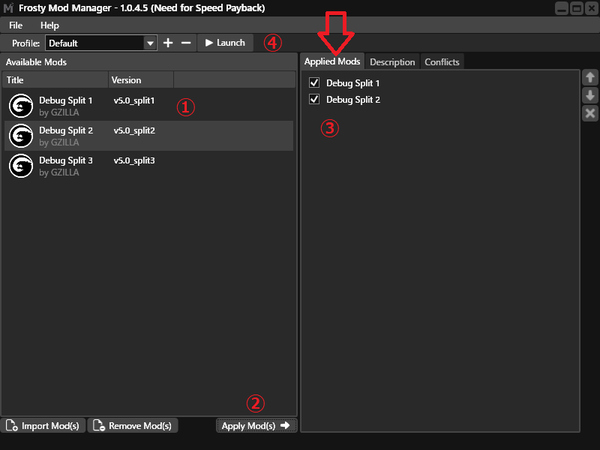Viewport: 600px width, 450px height.
Task: Click version v5.0_split1 cell
Action: point(134,101)
